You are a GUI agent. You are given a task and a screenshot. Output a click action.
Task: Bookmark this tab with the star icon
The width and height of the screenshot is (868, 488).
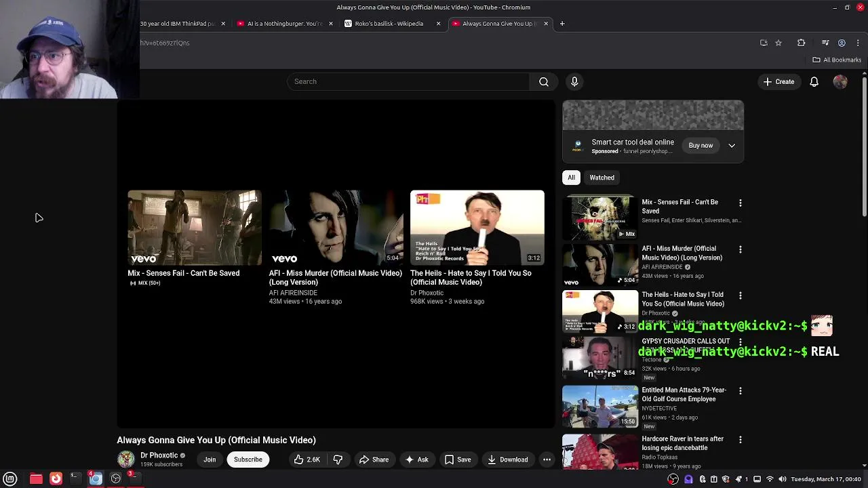(778, 43)
